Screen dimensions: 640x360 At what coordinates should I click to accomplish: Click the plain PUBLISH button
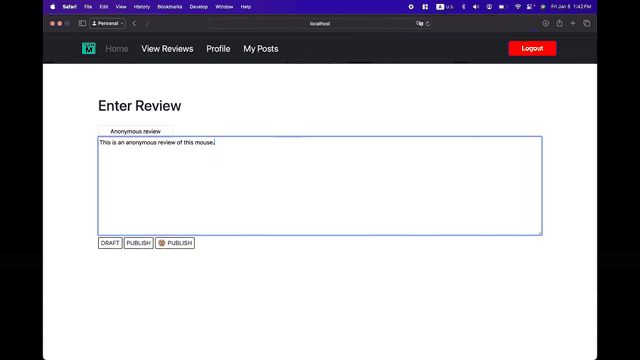[139, 243]
